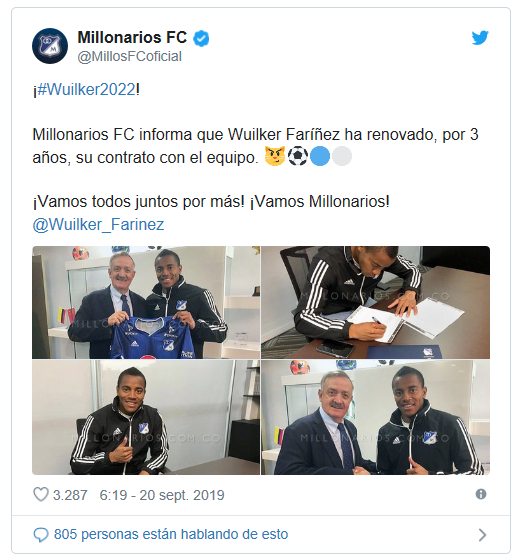
Task: Open the @Wuilker_Farinez mention
Action: (98, 225)
